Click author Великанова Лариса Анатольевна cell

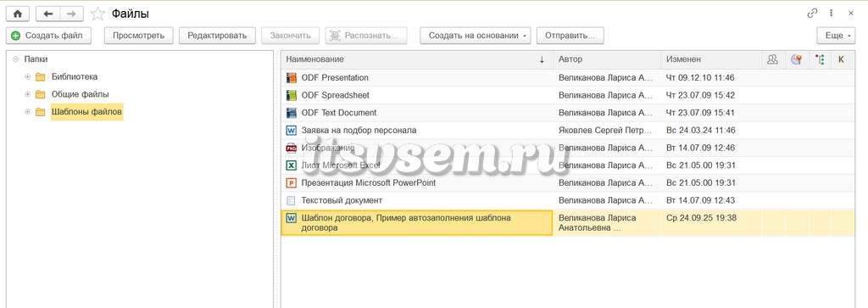(607, 222)
